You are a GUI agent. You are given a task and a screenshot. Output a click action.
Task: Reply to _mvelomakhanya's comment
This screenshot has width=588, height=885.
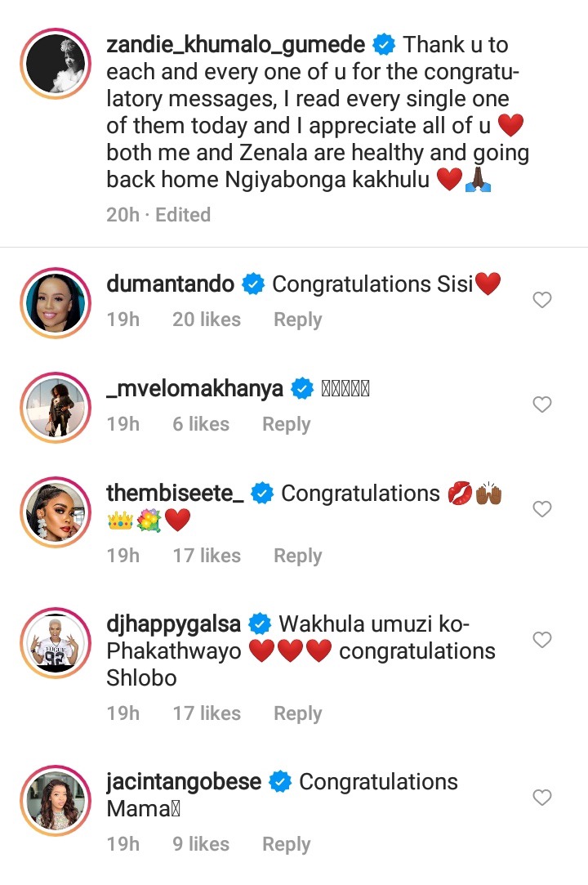click(x=286, y=424)
